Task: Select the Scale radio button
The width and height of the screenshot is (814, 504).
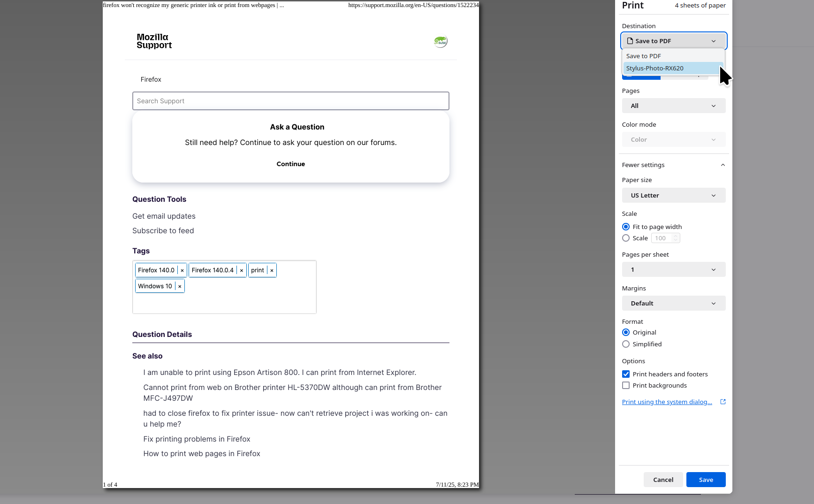Action: [626, 238]
